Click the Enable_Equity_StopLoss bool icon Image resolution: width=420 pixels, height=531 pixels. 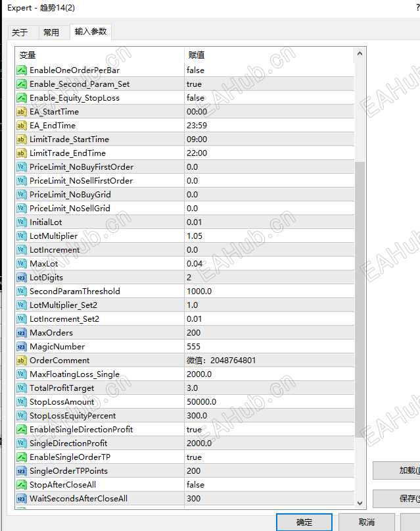[21, 98]
